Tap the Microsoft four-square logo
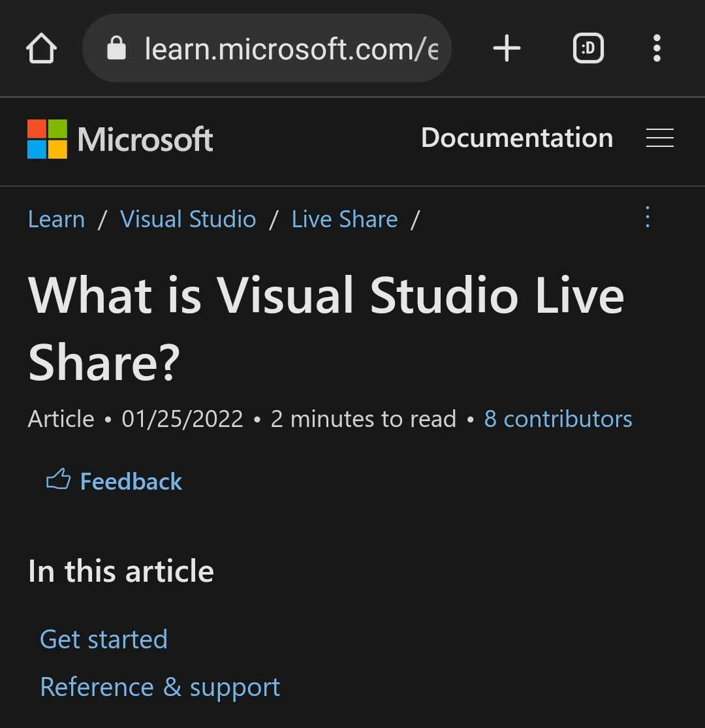This screenshot has height=728, width=705. [43, 138]
